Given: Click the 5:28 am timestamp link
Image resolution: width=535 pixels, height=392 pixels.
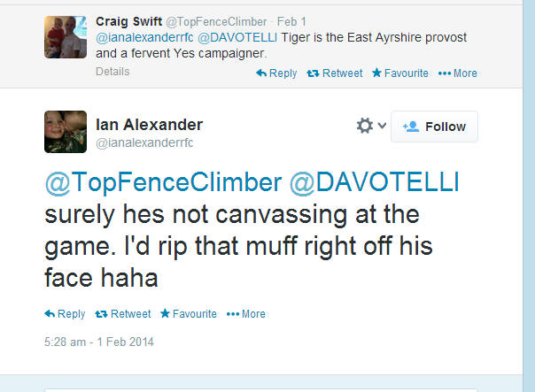Looking at the screenshot, I should [x=99, y=342].
